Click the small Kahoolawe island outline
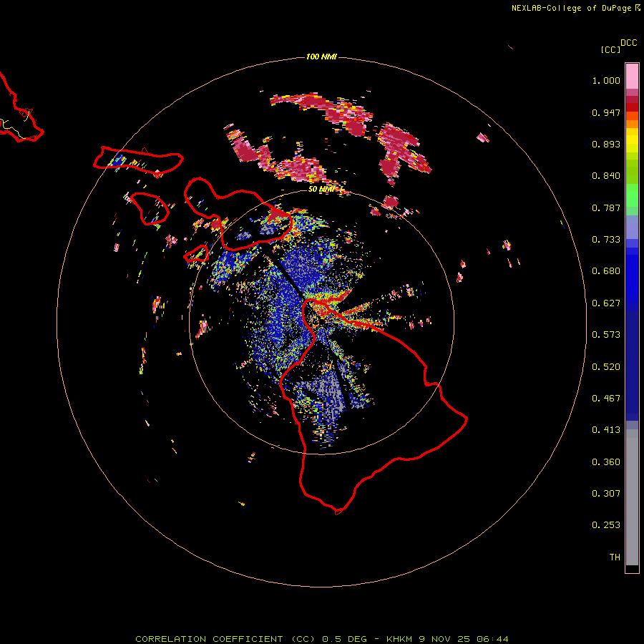The image size is (644, 644). [x=196, y=254]
